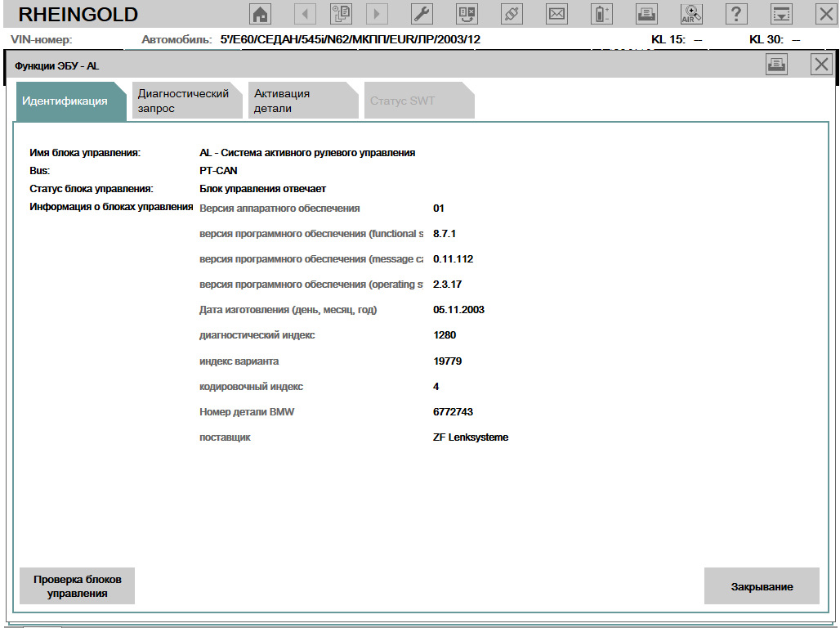The image size is (840, 628).
Task: Select control unit name AL - Система активного рулевого управления
Action: [307, 153]
